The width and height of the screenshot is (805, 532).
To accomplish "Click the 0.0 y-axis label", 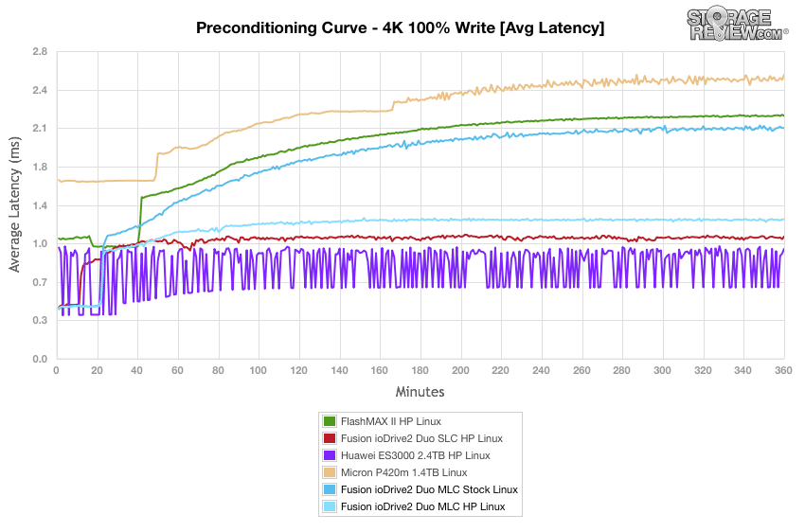I will 40,359.
